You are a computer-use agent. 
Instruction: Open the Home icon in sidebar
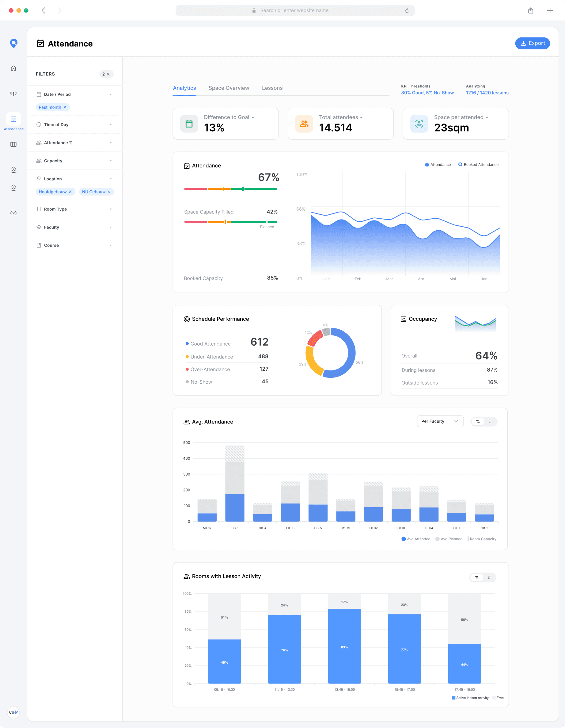[x=13, y=68]
